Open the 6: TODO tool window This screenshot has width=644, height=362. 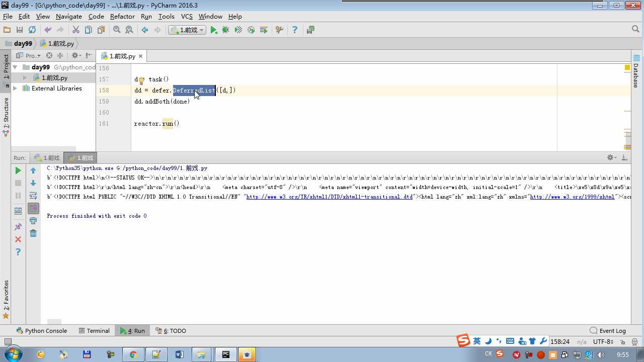pyautogui.click(x=171, y=331)
